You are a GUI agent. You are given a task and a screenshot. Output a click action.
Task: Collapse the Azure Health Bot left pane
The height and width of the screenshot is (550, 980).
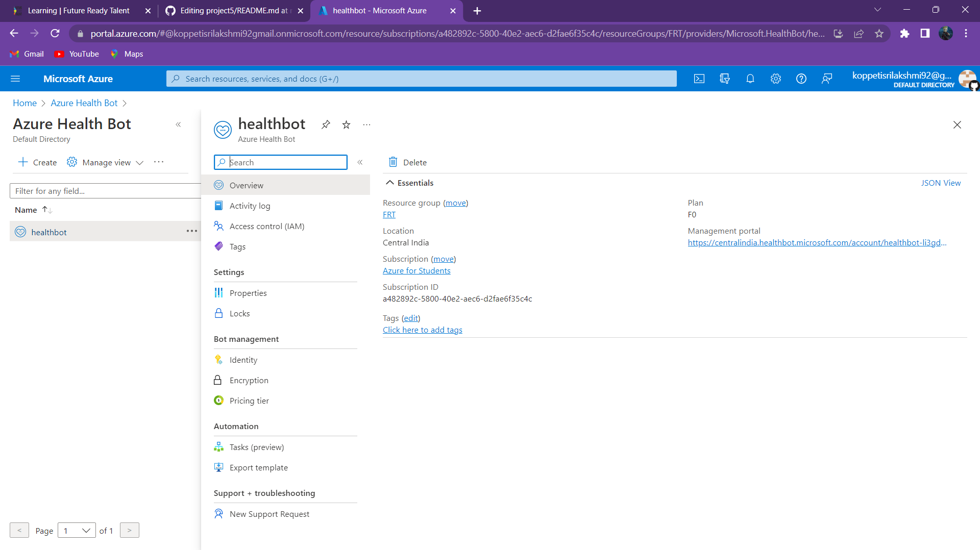tap(179, 124)
